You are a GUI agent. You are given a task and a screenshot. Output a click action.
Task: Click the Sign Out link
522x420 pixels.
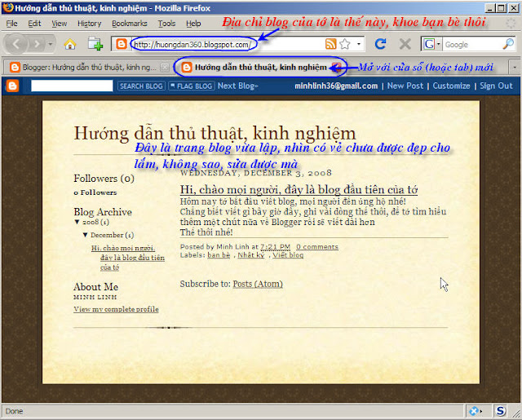coord(496,86)
